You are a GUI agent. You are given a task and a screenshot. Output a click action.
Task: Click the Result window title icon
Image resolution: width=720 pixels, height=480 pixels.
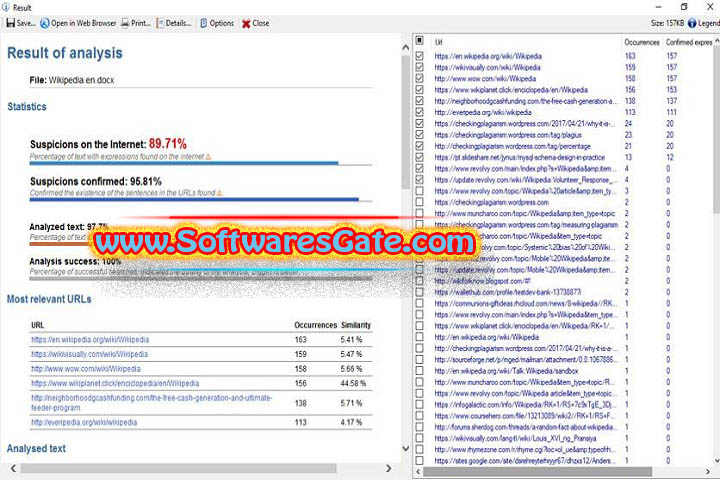pos(6,7)
